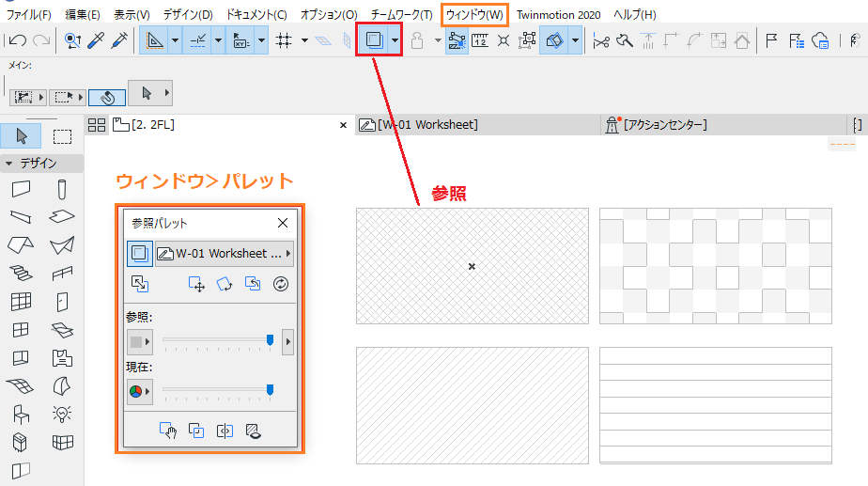Select the Lamp tool in toolbox

click(62, 414)
